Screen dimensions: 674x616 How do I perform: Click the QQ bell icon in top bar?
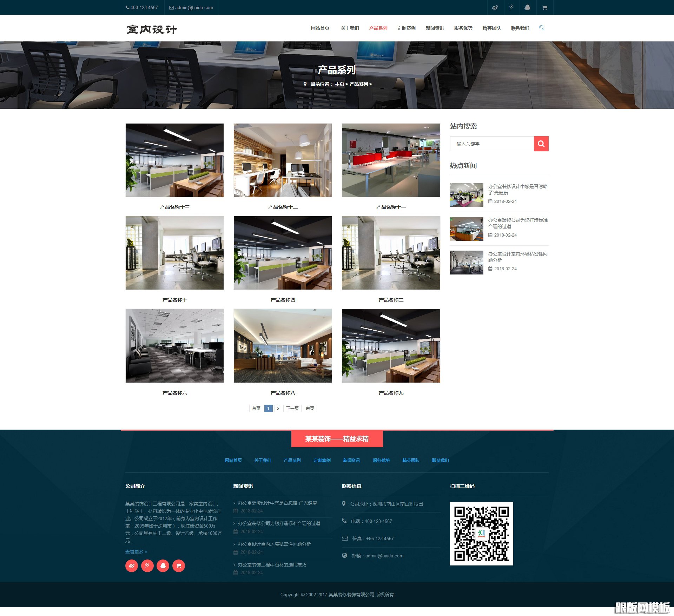(527, 7)
